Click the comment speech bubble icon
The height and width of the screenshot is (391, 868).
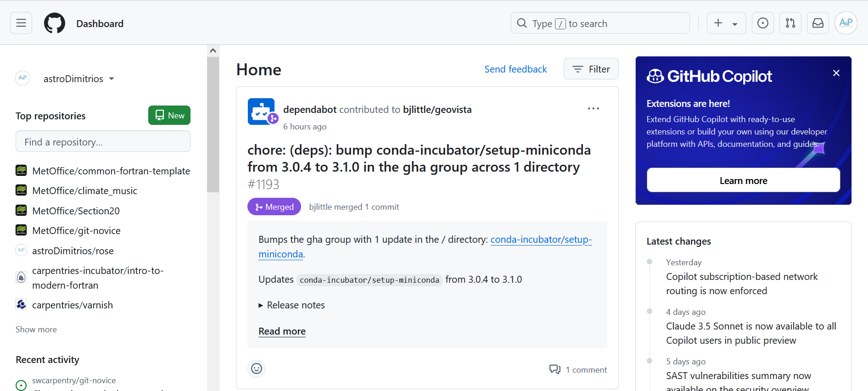(x=555, y=369)
